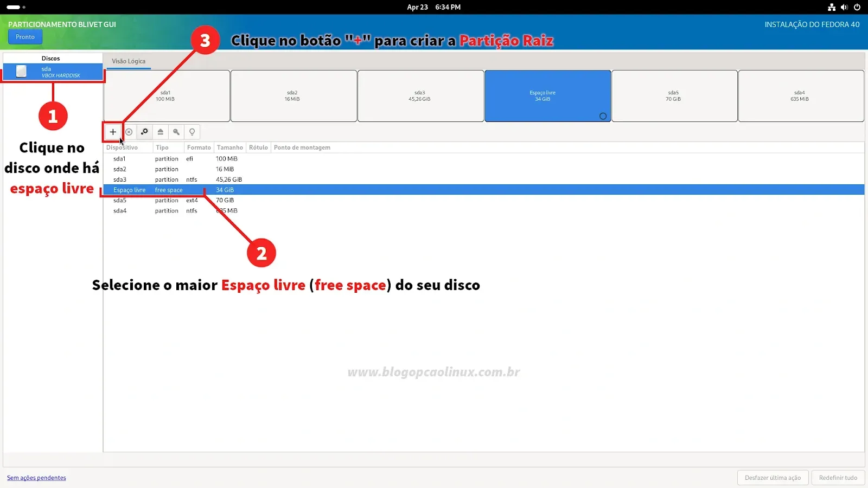Click the INSTALAÇÃO DO FEDORA 40 label
This screenshot has width=868, height=488.
812,24
